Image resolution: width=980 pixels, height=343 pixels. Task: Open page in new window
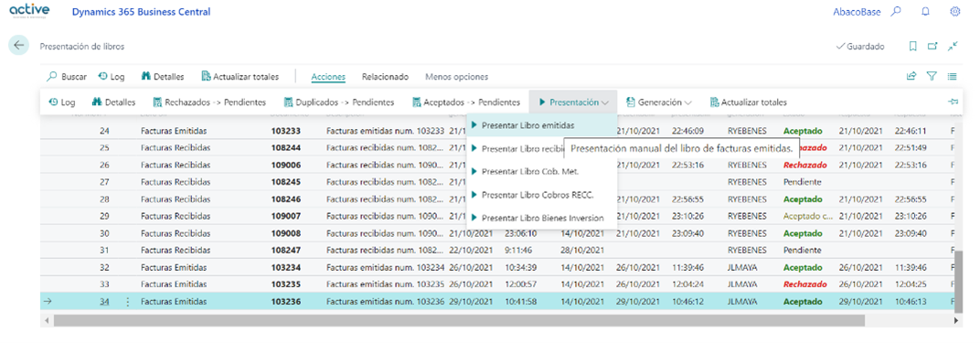932,47
